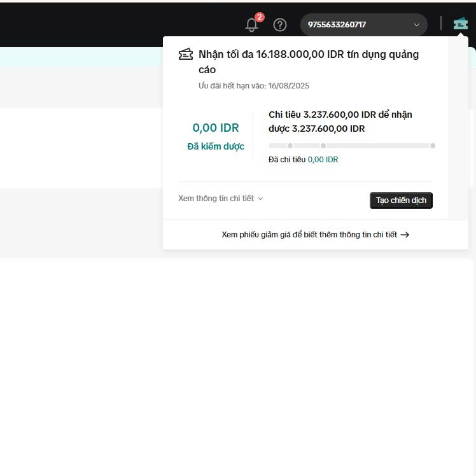The image size is (476, 476).
Task: Click Chi tiêu 3.237.600,00 IDR goal text
Action: [340, 122]
